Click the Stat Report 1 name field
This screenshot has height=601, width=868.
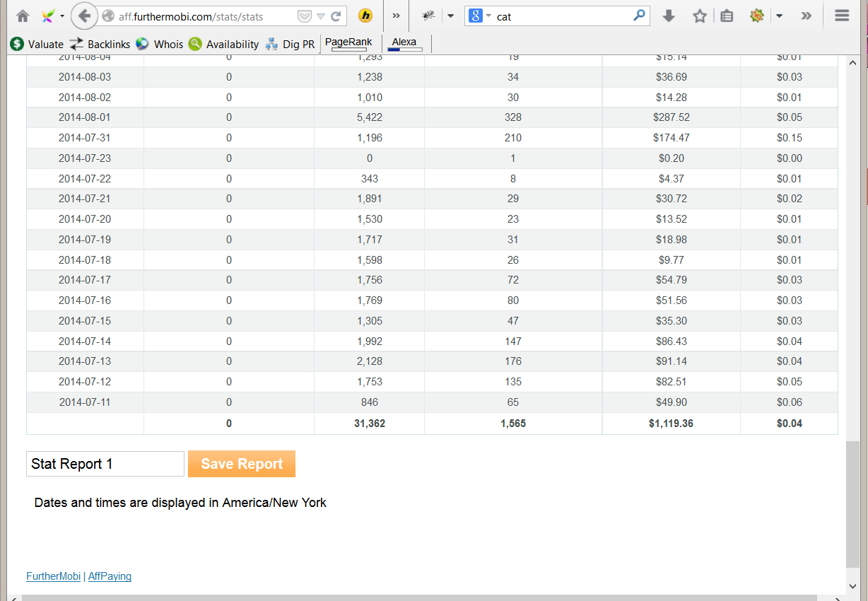(x=105, y=464)
